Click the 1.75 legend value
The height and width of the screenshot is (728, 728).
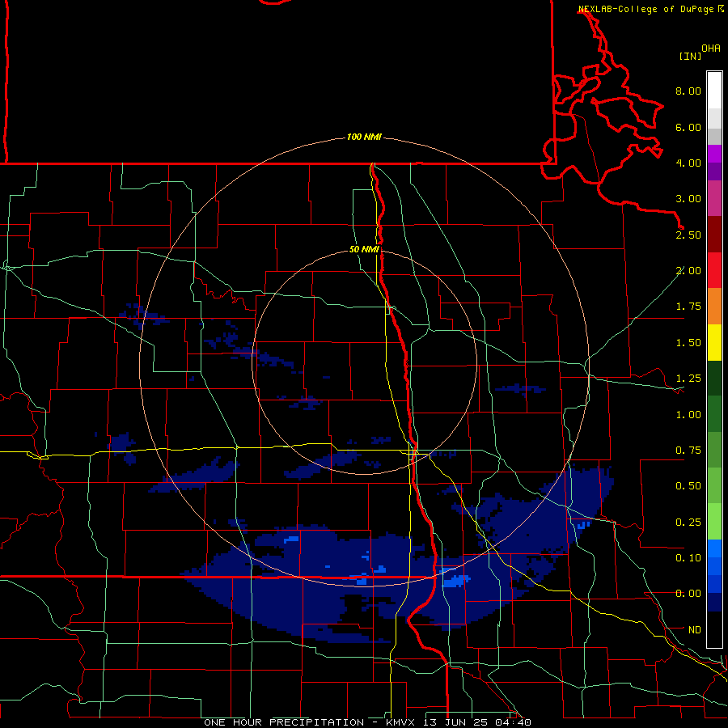coord(688,307)
